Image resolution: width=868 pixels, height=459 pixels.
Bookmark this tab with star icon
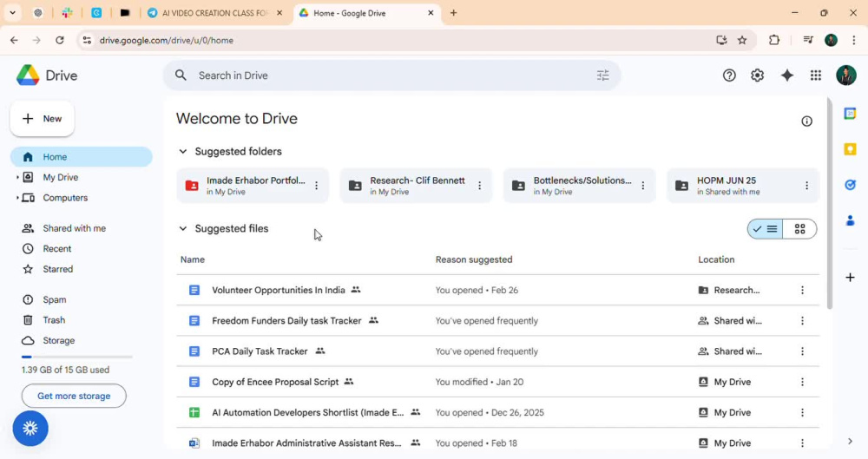point(742,40)
